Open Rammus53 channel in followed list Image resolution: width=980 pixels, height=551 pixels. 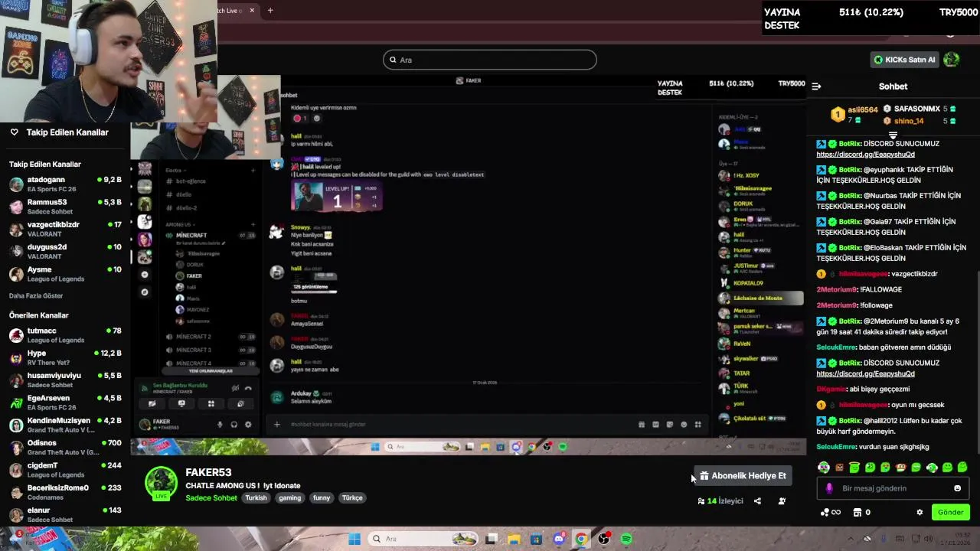coord(65,207)
